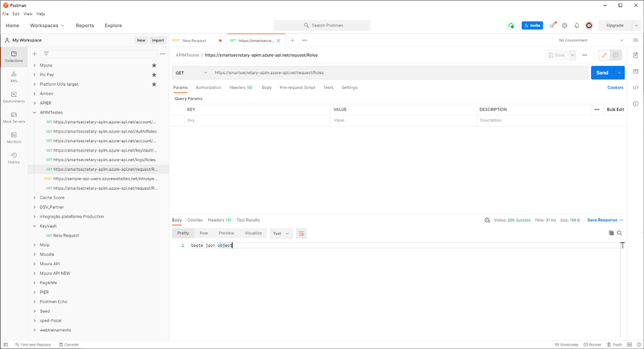Open the Pre-request Script tab
The image size is (644, 349).
297,88
